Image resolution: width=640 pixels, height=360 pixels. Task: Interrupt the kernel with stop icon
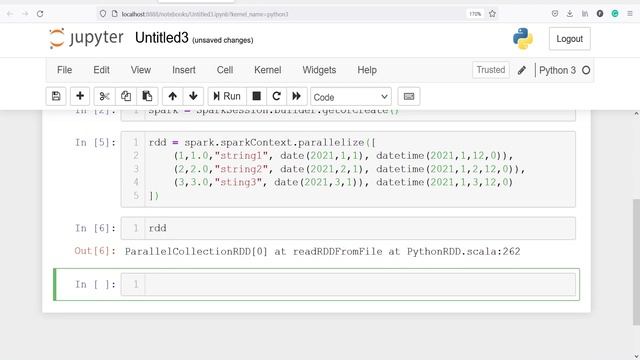256,96
